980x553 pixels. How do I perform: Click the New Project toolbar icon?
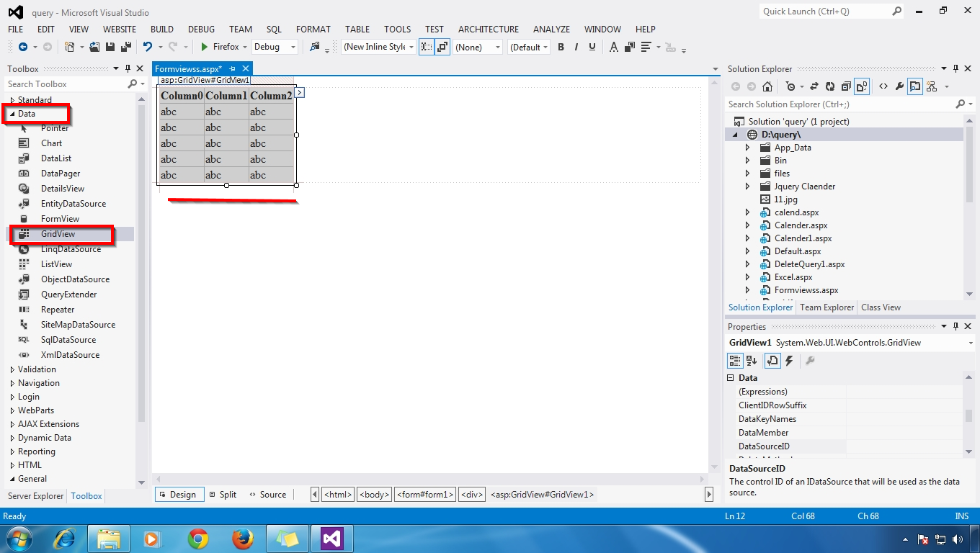[x=69, y=47]
